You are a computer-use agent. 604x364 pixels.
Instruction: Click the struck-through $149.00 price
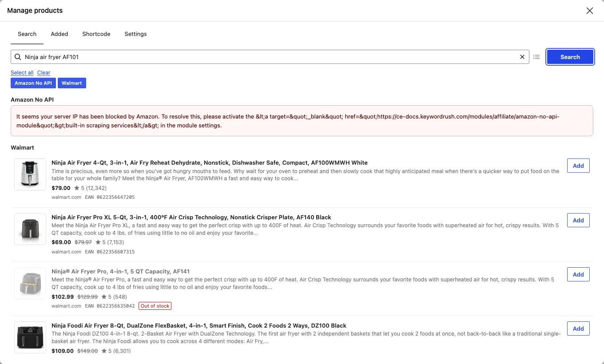(87, 351)
